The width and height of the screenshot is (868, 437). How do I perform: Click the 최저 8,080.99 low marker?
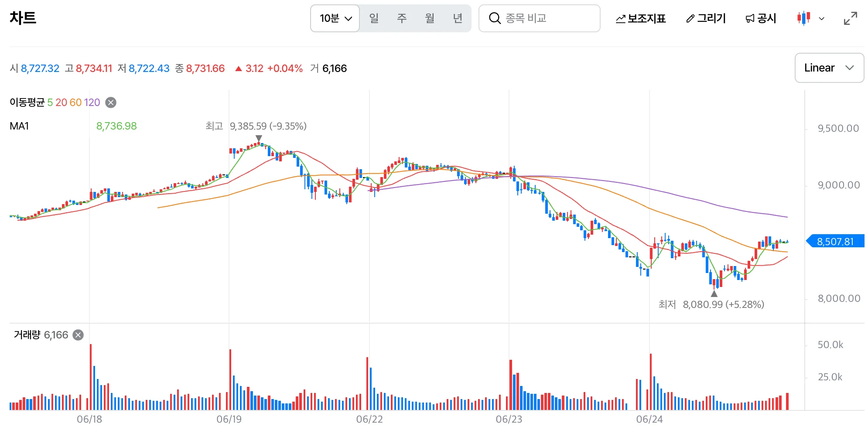click(711, 304)
